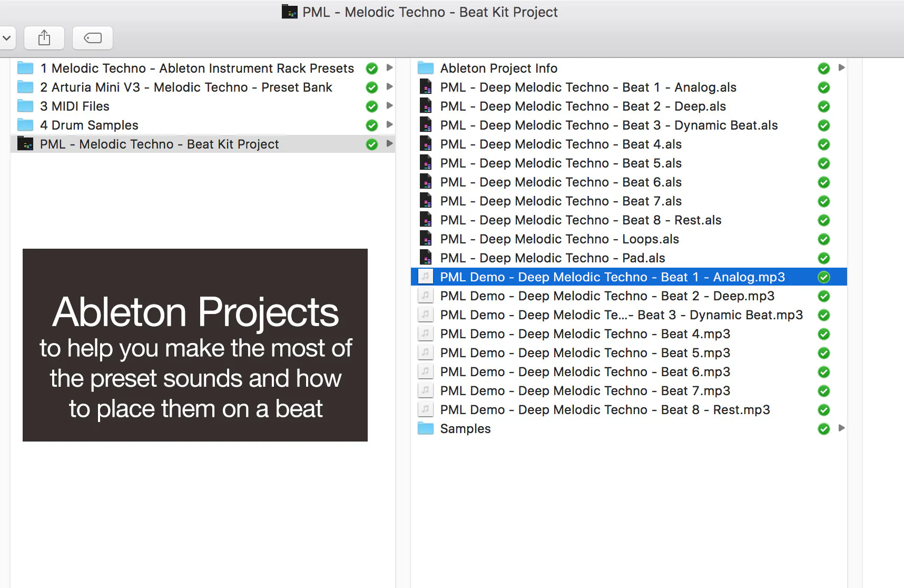Select Beat 3 - Dynamic Beat.als file
This screenshot has width=904, height=588.
[x=608, y=125]
